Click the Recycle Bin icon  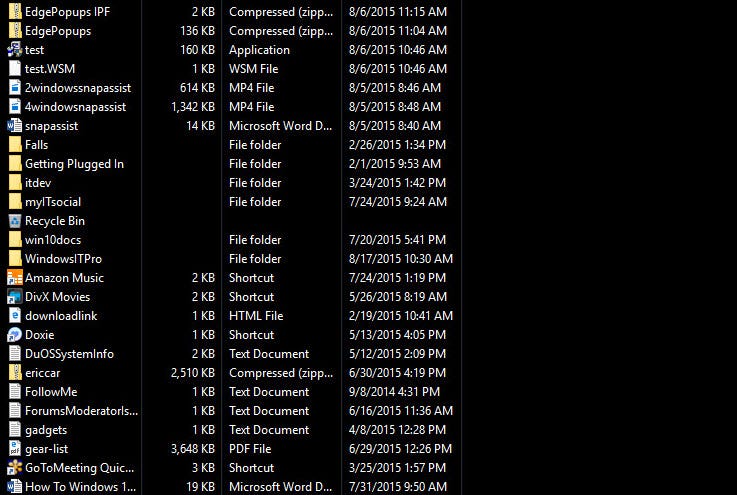(x=14, y=221)
